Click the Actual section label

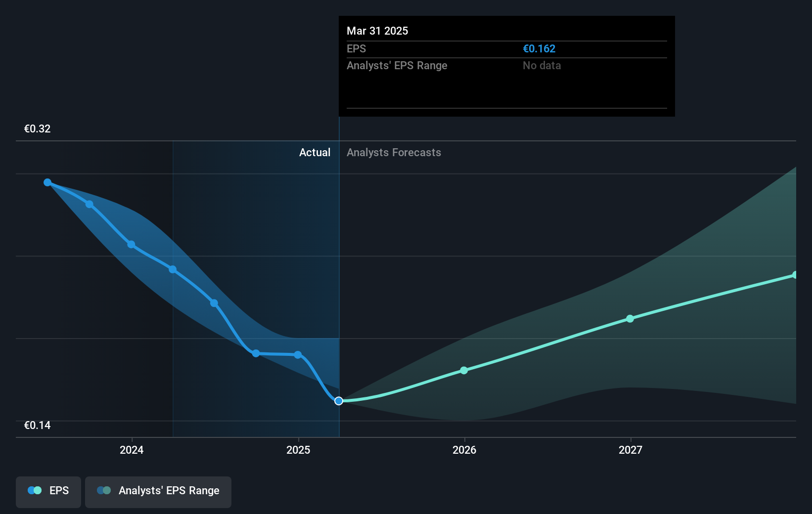(x=315, y=152)
